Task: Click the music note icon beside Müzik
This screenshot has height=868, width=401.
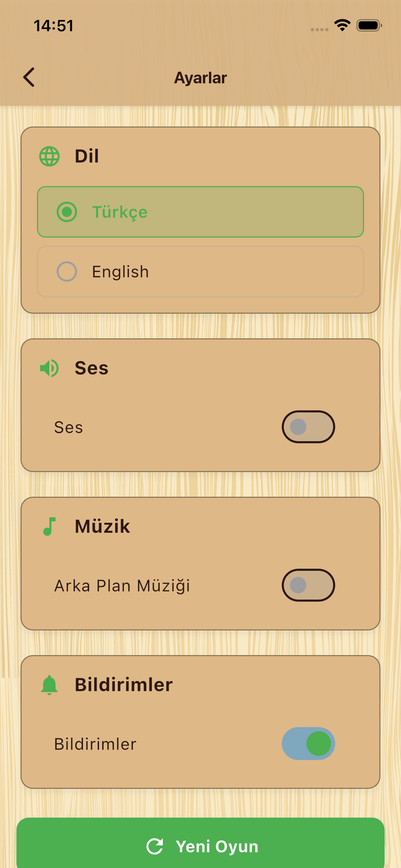Action: (49, 527)
